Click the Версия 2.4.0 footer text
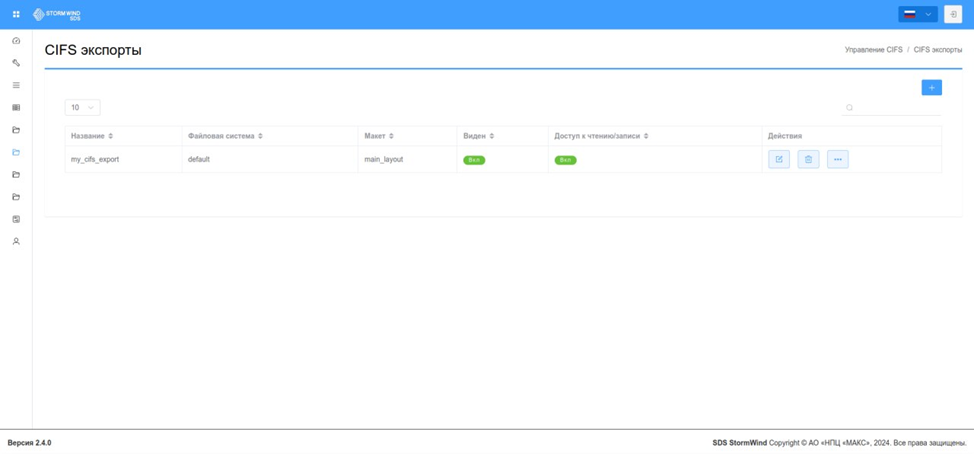Viewport: 974px width, 454px height. 29,443
